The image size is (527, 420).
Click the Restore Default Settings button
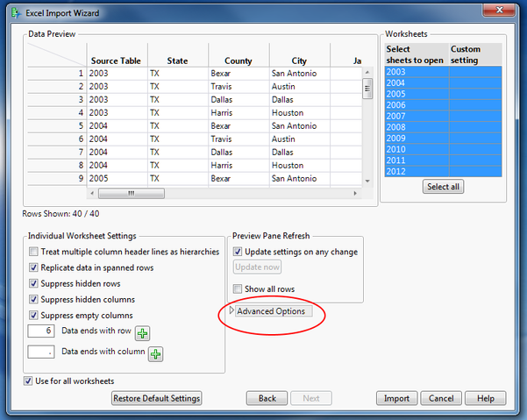tap(157, 398)
